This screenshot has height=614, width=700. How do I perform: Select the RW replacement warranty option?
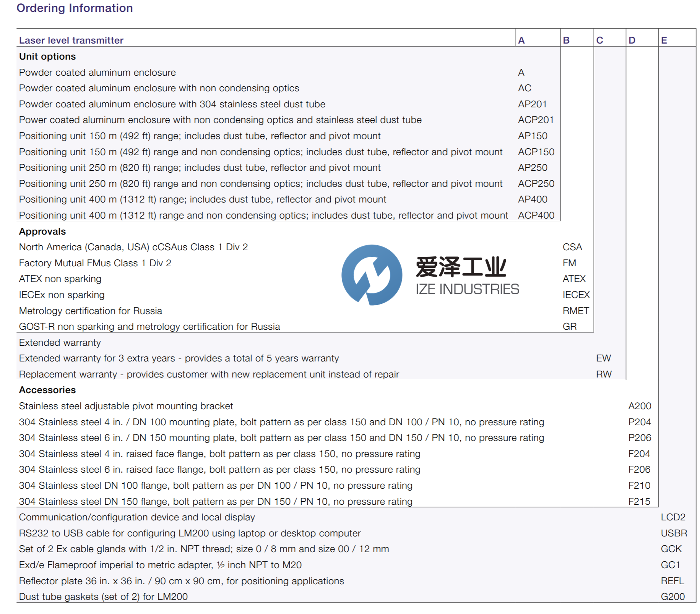click(x=604, y=374)
